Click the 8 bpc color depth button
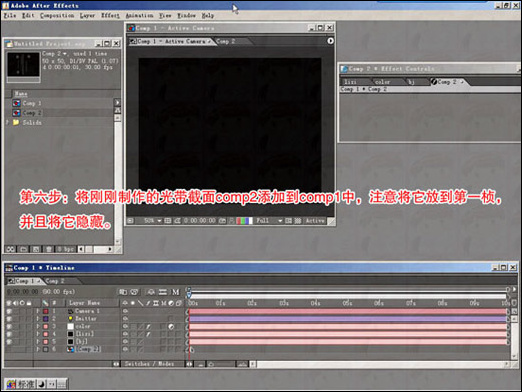Screen dimensions: 522x392 pos(66,249)
